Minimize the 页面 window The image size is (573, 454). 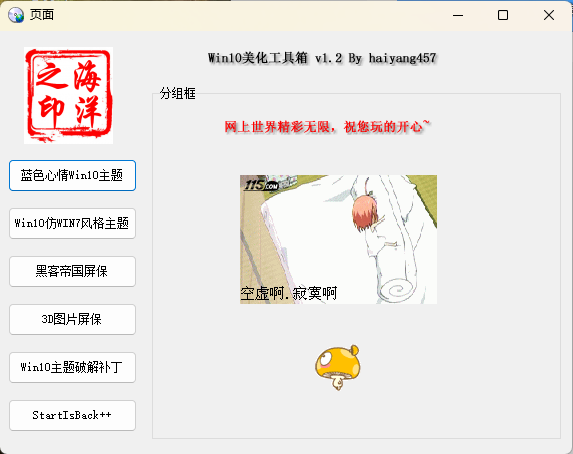click(458, 15)
